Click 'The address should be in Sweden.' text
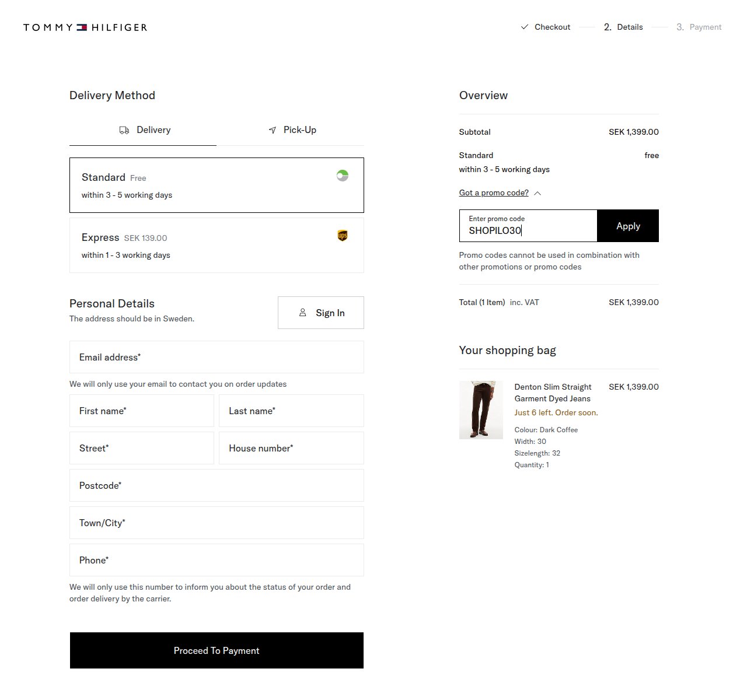Image resolution: width=747 pixels, height=700 pixels. coord(132,318)
